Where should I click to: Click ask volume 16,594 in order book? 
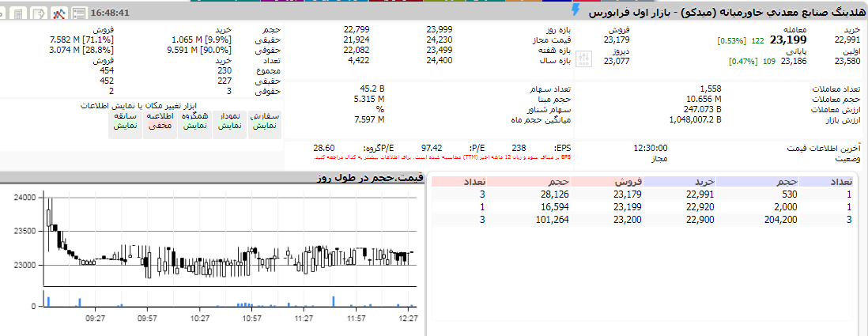555,207
